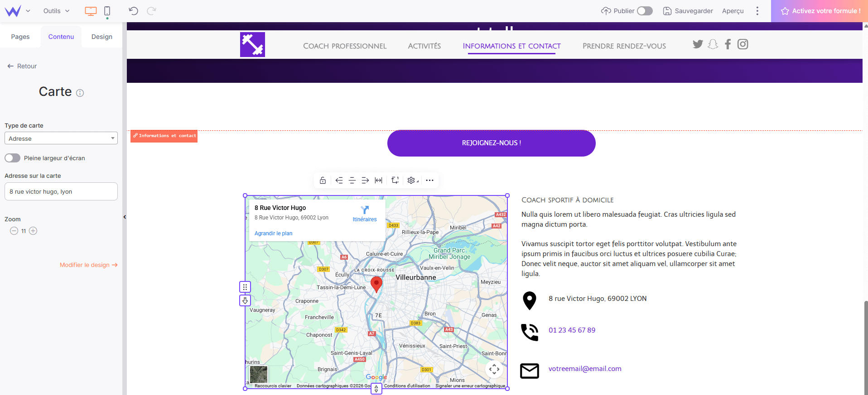868x395 pixels.
Task: Click Modifier le design link
Action: click(x=89, y=265)
